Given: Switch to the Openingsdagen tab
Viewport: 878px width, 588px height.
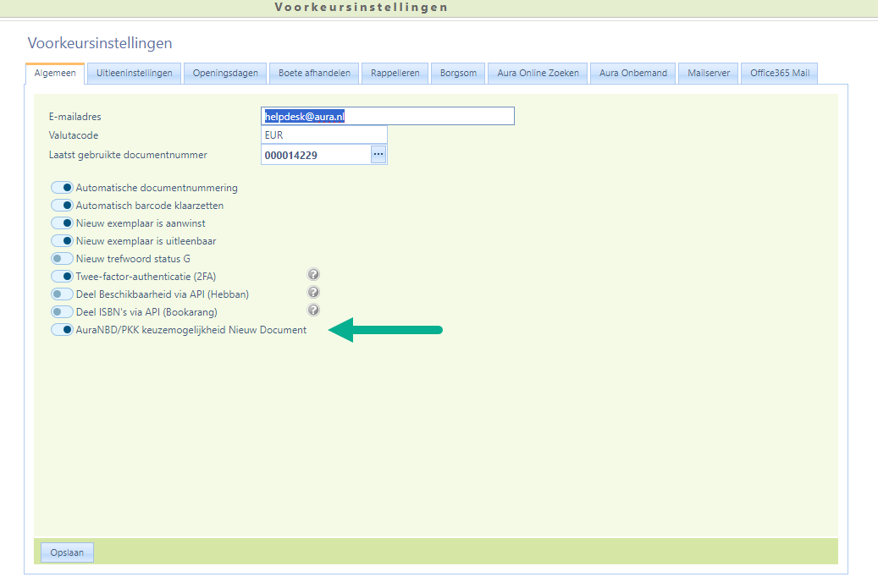Looking at the screenshot, I should [225, 74].
